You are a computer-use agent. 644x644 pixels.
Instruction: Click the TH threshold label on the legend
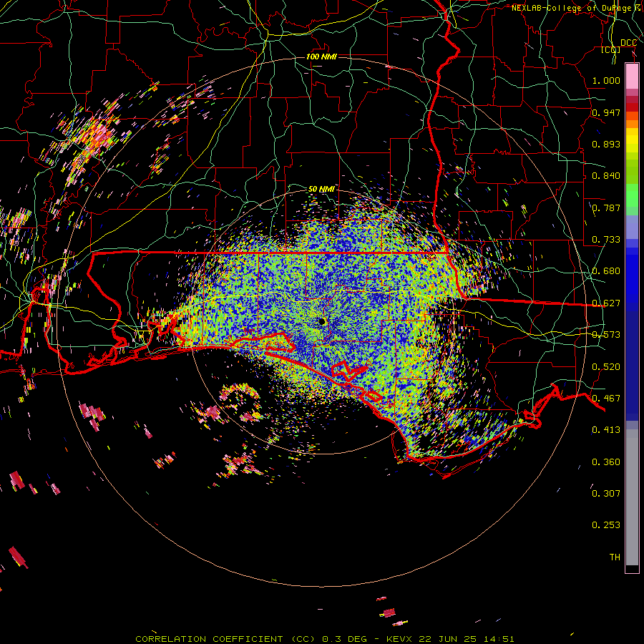615,557
